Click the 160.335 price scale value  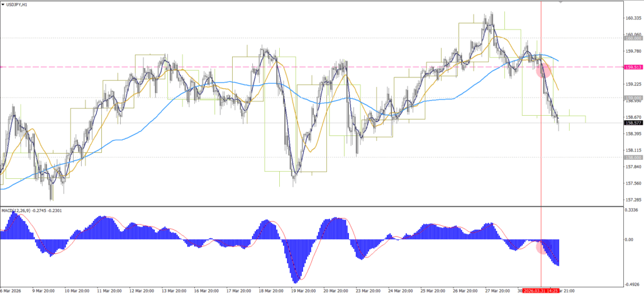pos(633,18)
